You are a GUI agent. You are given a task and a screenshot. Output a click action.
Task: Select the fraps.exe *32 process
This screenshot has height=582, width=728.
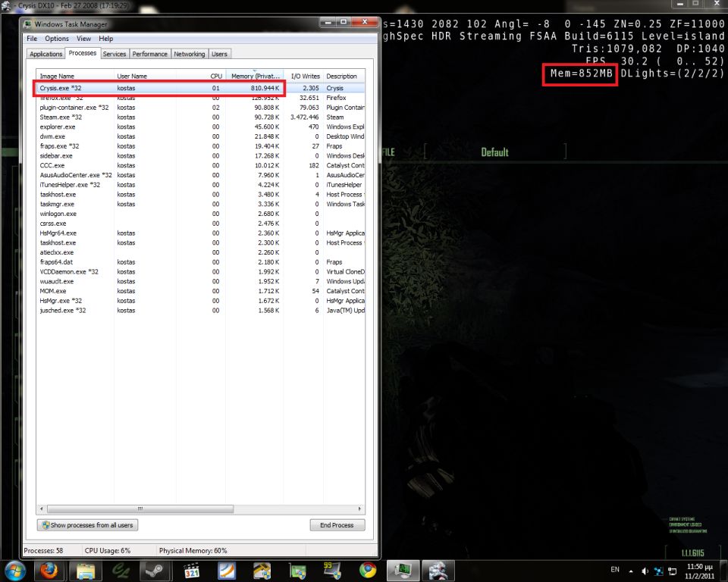[x=200, y=145]
